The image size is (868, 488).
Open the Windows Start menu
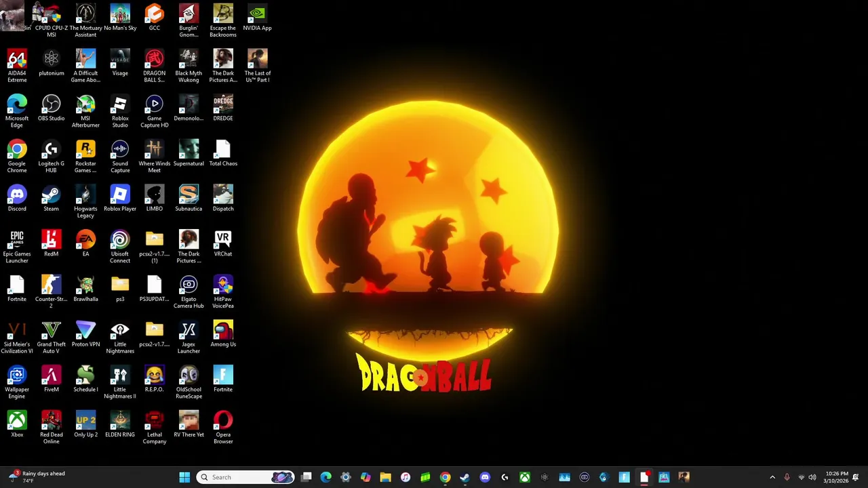point(184,477)
